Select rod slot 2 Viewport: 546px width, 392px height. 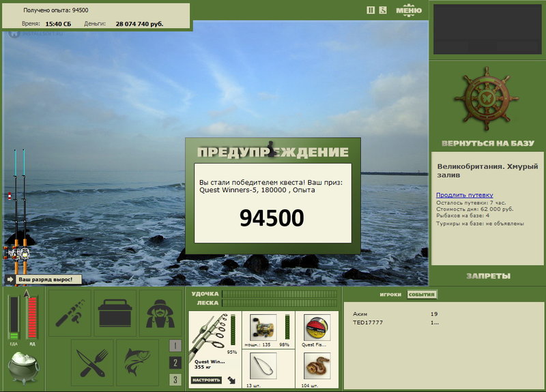click(x=175, y=363)
